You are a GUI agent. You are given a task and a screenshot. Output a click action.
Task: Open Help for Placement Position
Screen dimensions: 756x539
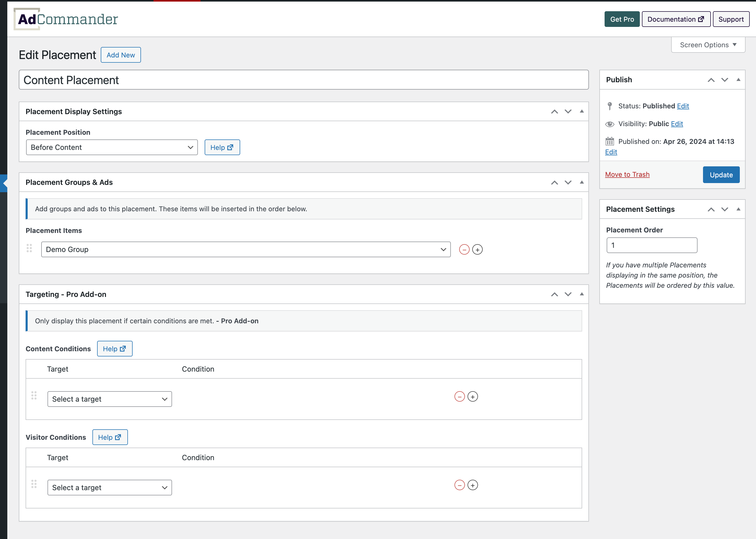tap(222, 147)
